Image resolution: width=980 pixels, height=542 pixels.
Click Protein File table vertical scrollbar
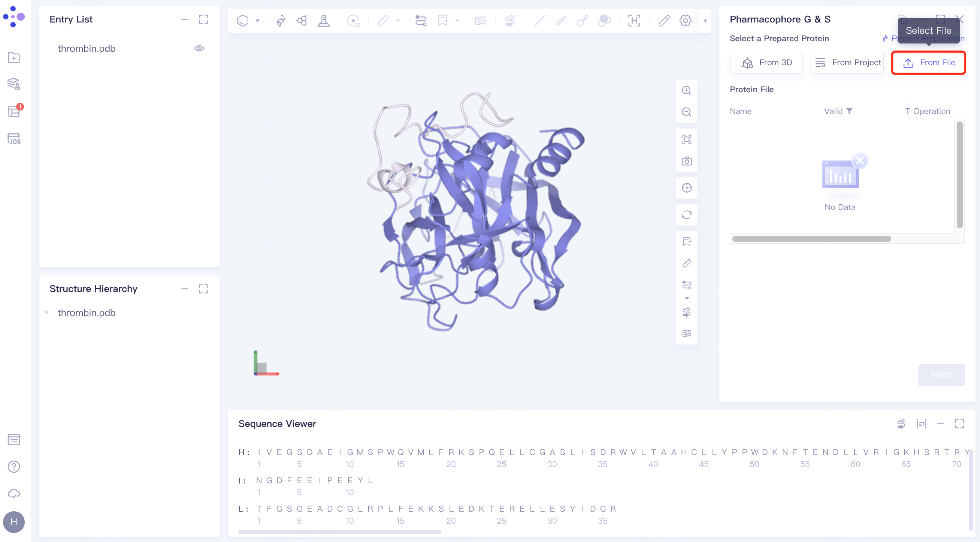959,174
